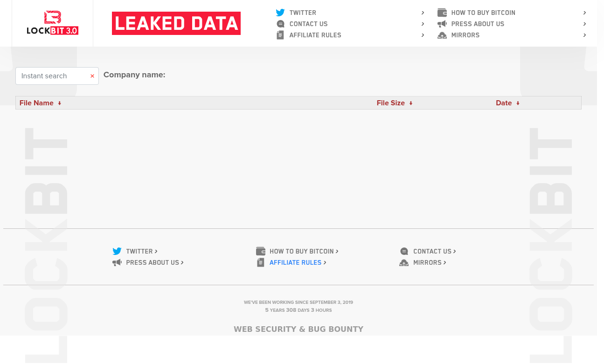This screenshot has width=604, height=364.
Task: Sort by Date column arrow
Action: click(x=518, y=103)
